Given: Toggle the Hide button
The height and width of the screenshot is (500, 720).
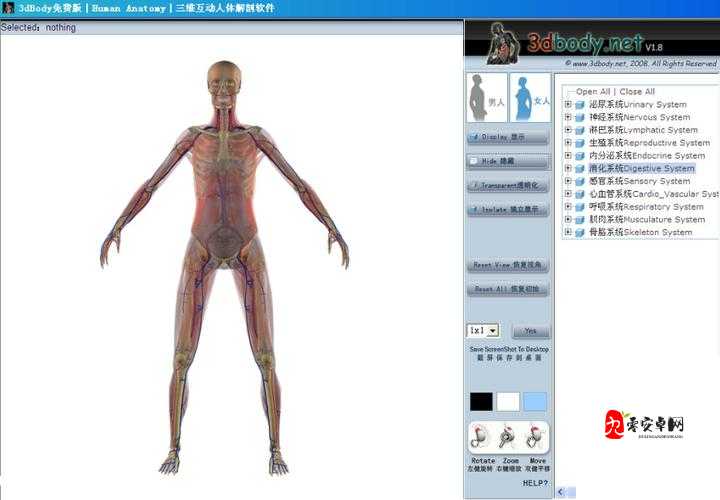Looking at the screenshot, I should coord(508,161).
